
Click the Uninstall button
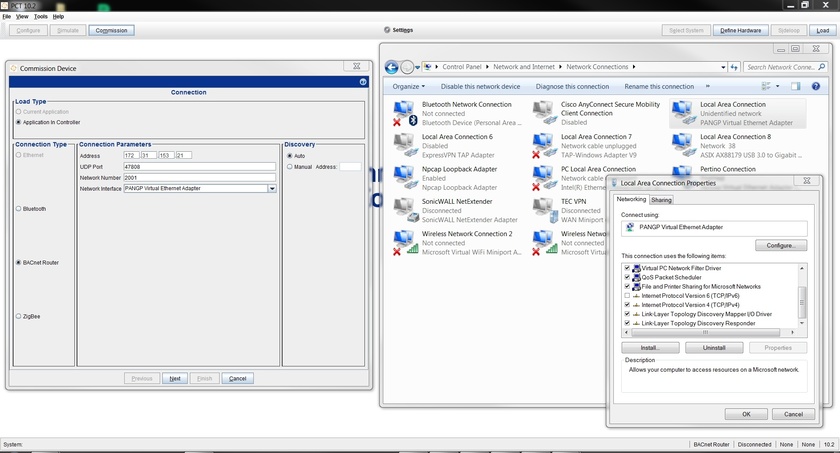[x=714, y=348]
